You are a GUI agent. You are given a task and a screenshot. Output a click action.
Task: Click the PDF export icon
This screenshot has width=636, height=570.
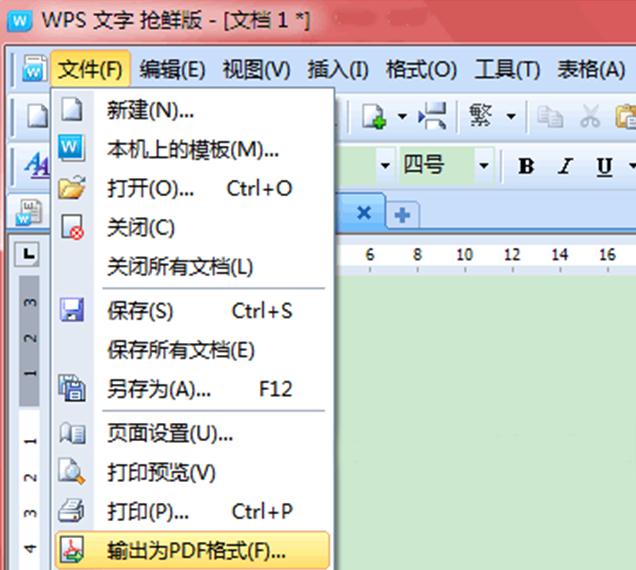72,550
